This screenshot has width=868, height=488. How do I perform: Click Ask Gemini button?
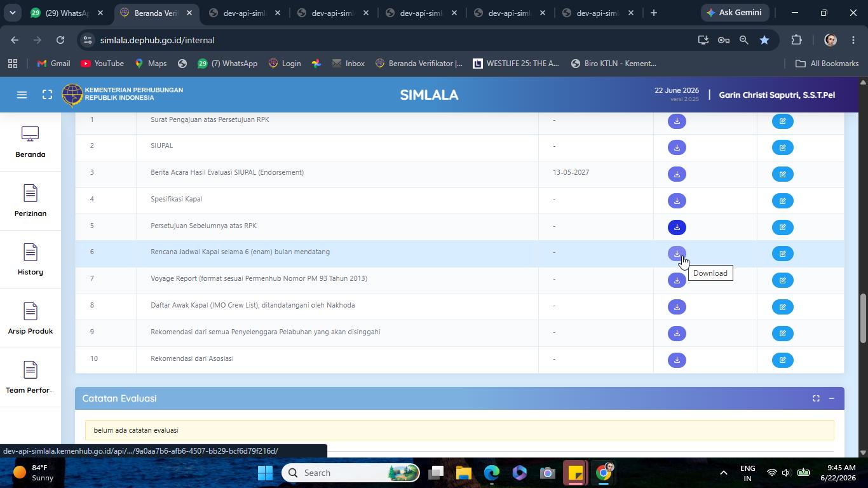736,13
